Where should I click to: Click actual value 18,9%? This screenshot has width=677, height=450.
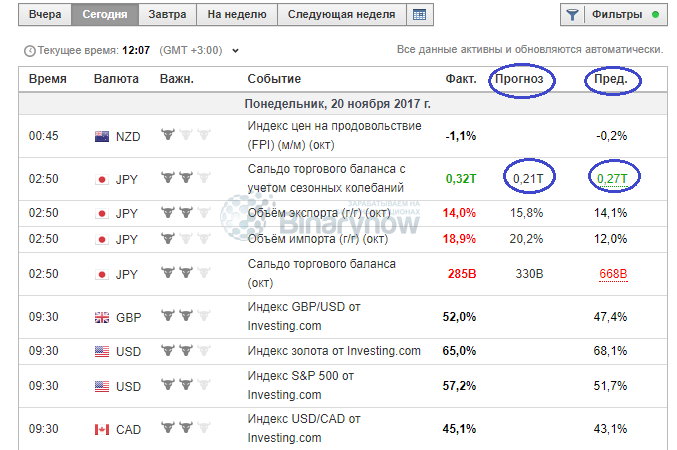point(459,239)
